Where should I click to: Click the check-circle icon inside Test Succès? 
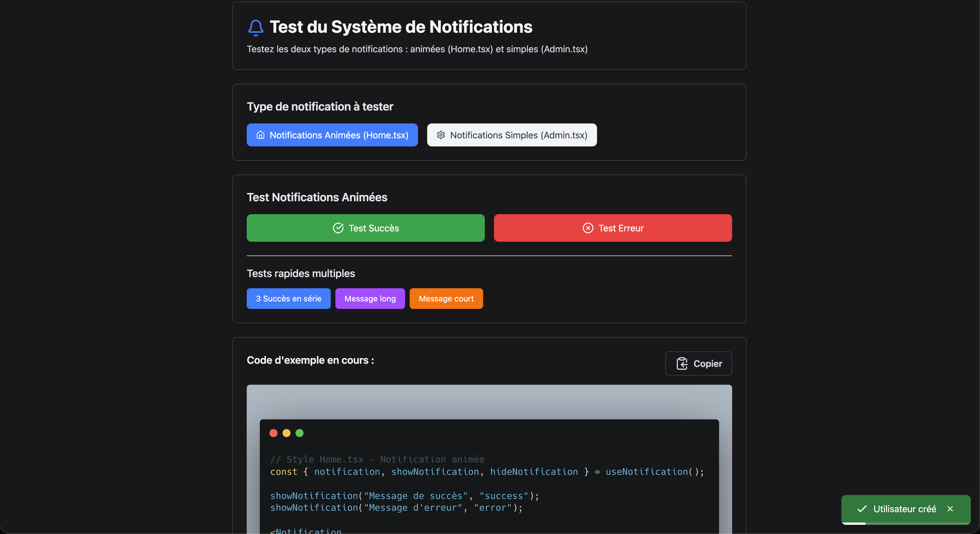338,228
